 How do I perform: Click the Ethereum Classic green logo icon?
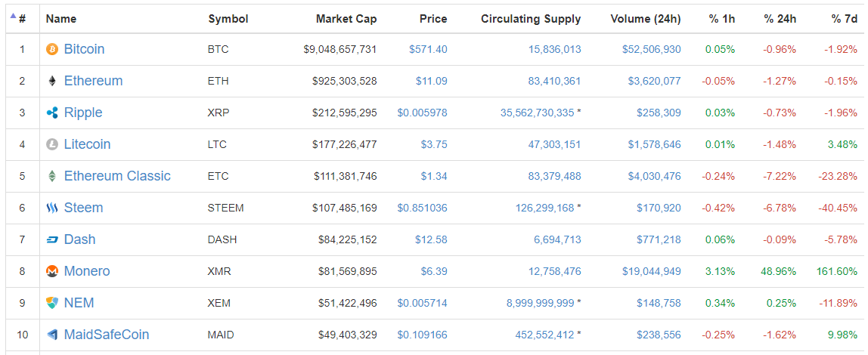(52, 177)
